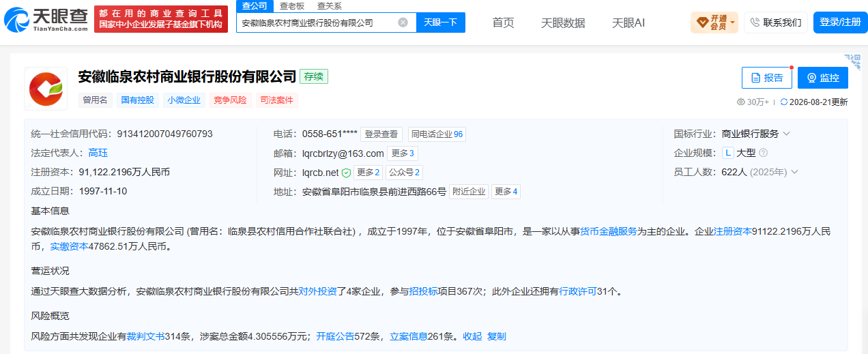The height and width of the screenshot is (354, 868).
Task: Select the founding date 1997-11-10
Action: (x=103, y=191)
